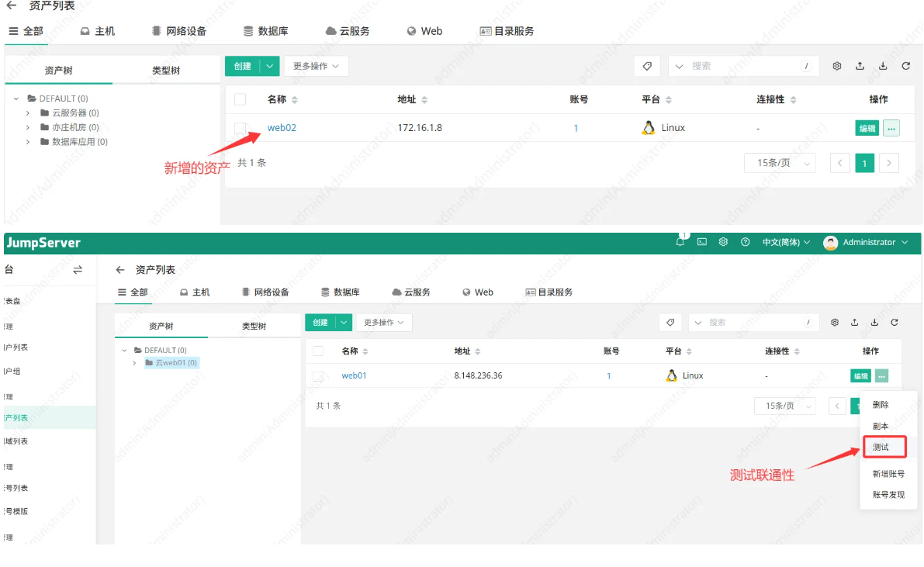Open list settings gear above the web01 table
This screenshot has width=924, height=567.
pos(835,323)
